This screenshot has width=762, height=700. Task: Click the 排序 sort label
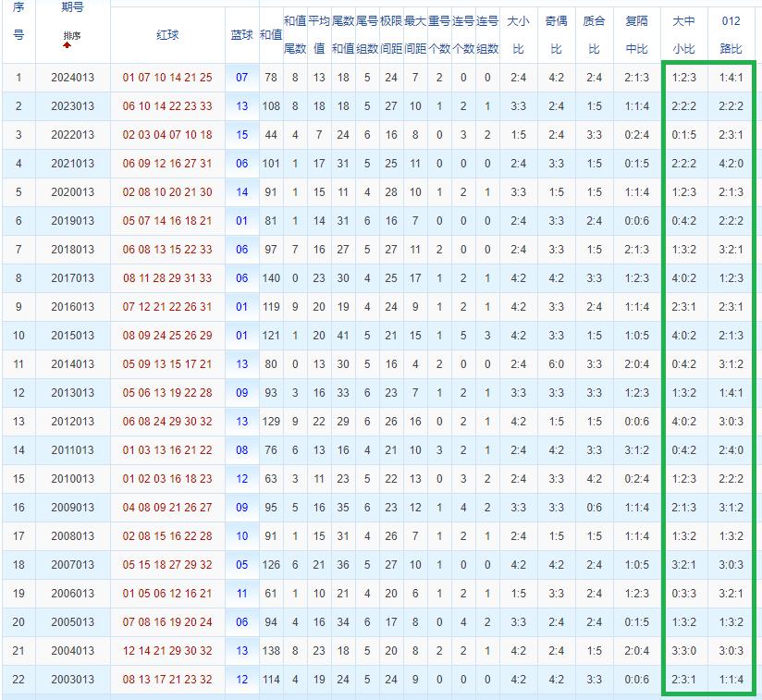(x=71, y=35)
